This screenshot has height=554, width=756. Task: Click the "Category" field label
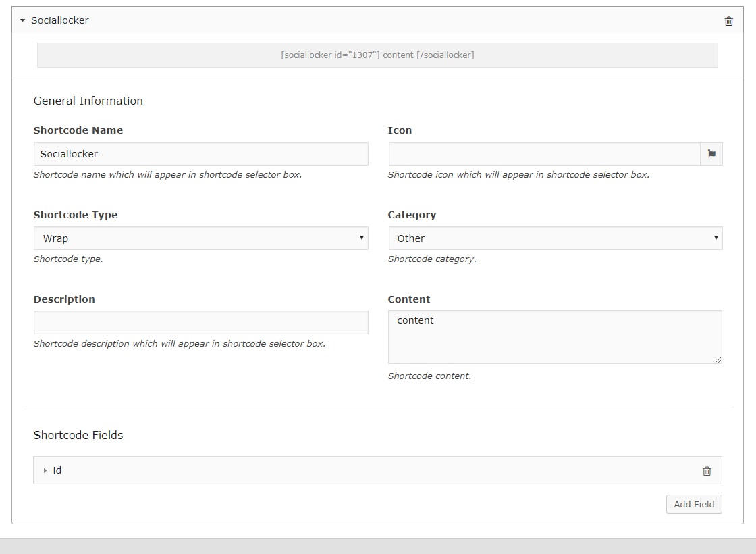tap(412, 215)
